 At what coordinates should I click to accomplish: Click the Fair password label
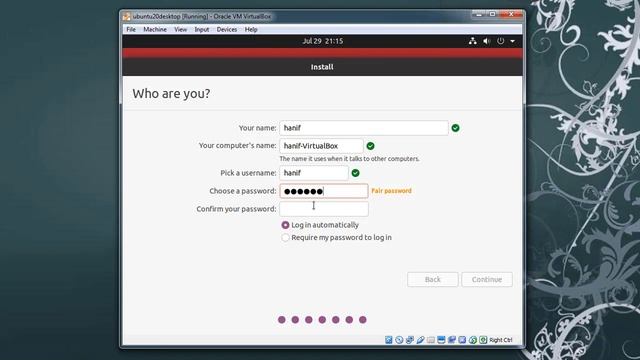[391, 191]
